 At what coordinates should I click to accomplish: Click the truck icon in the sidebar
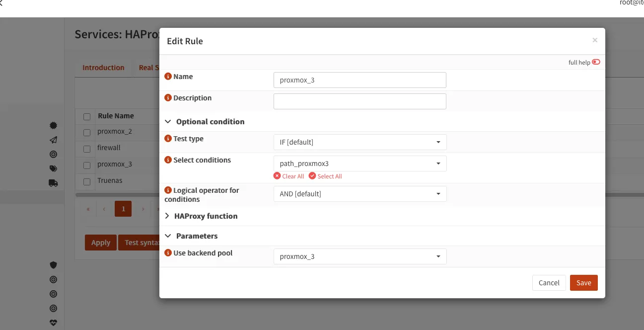click(53, 183)
